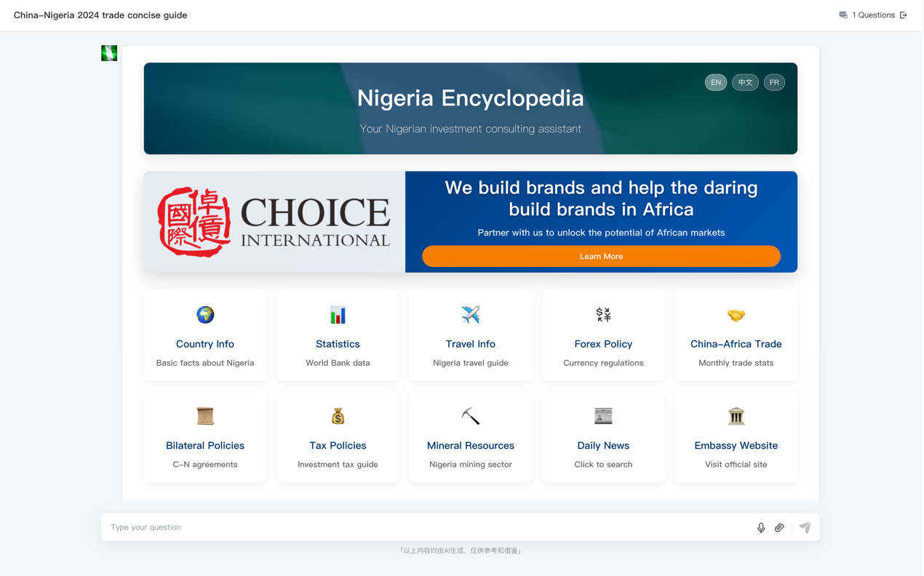The width and height of the screenshot is (924, 576).
Task: Send the message with paper plane icon
Action: (805, 528)
